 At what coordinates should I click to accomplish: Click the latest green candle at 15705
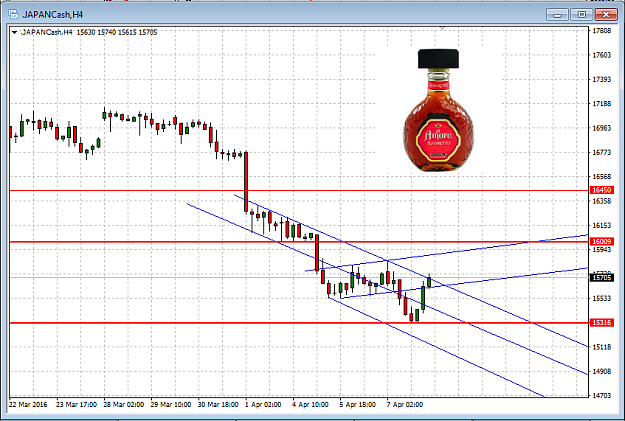coord(429,282)
